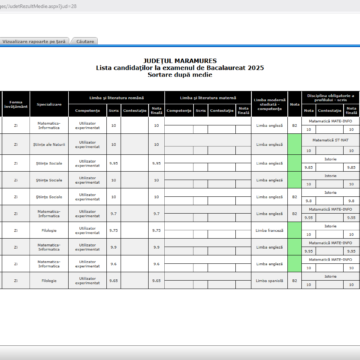The height and width of the screenshot is (360, 360).
Task: Click the 9.6 value in Scris column
Action: click(x=114, y=264)
